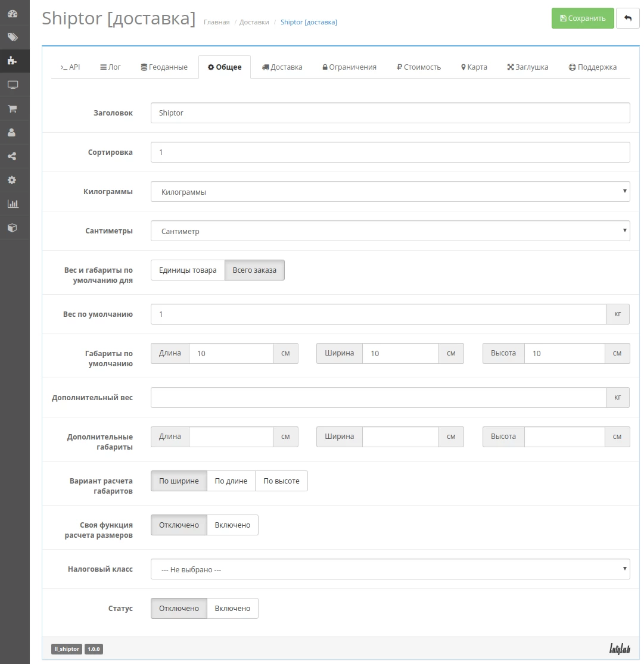Viewport: 644px width, 664px height.
Task: Expand the Сантиметры length unit dropdown
Action: click(390, 231)
